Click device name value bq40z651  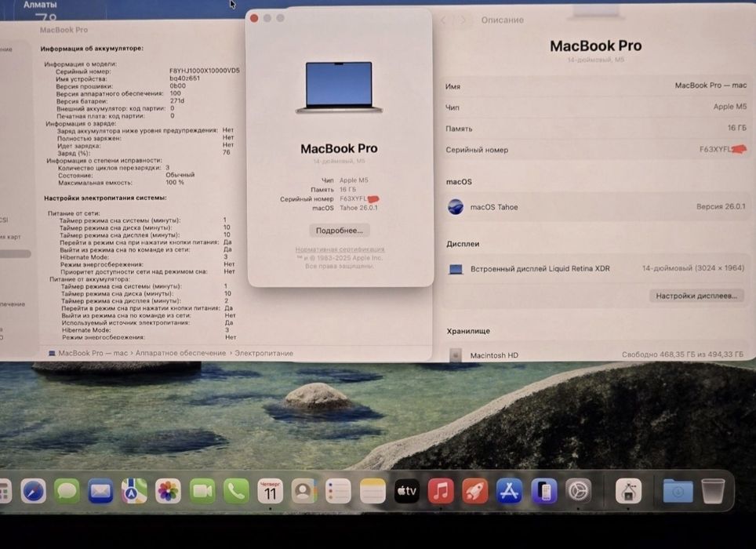(x=184, y=78)
